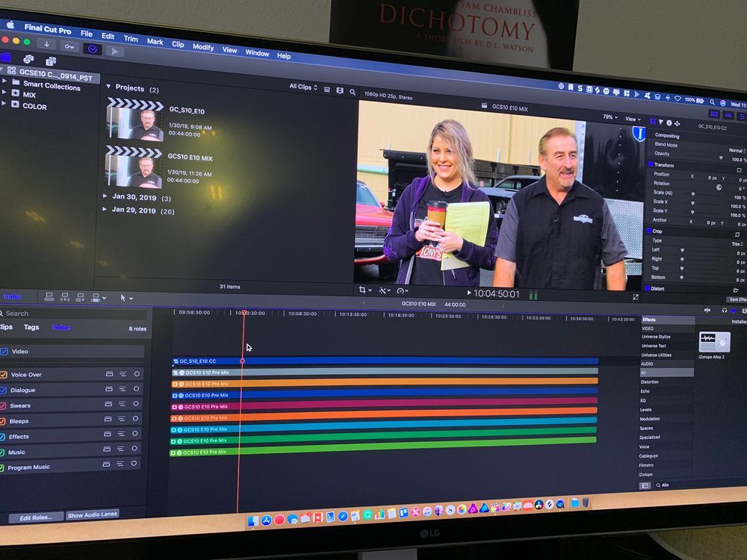The image size is (747, 560).
Task: Collapse the Projects disclosure triangle
Action: point(108,87)
